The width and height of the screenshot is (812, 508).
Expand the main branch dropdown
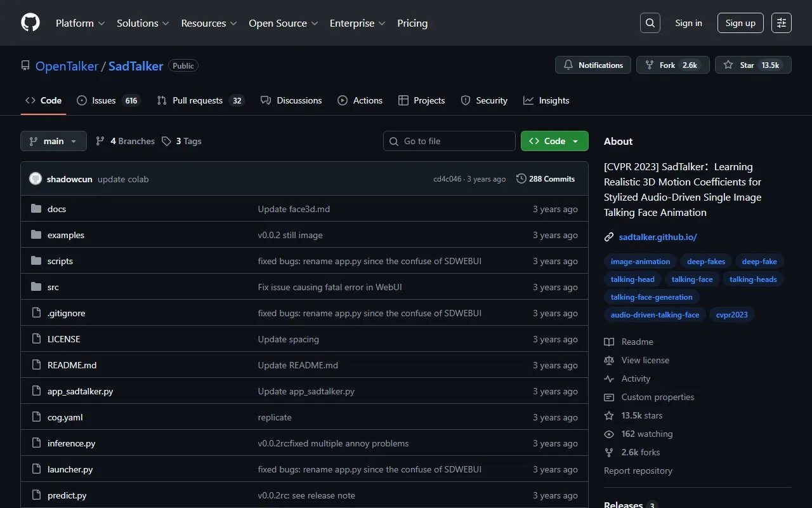[x=53, y=141]
